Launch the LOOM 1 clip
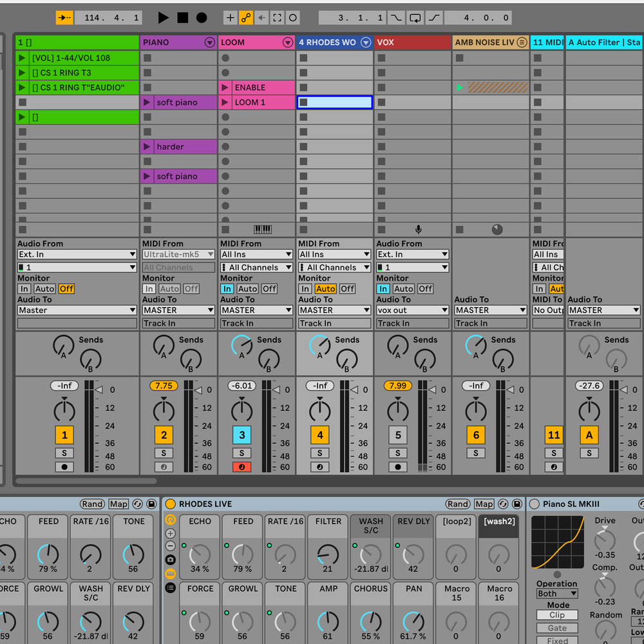This screenshot has width=644, height=644. click(x=225, y=102)
